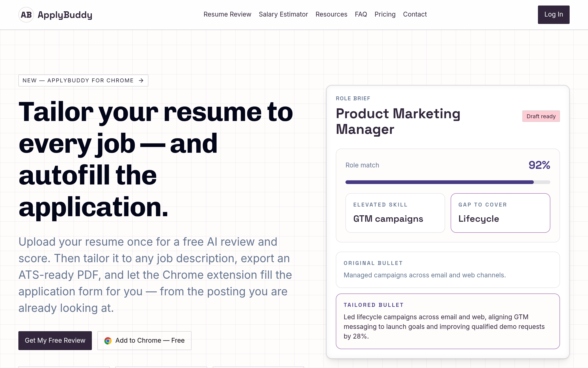Click the Tailored Bullet card
This screenshot has height=368, width=588.
click(448, 321)
